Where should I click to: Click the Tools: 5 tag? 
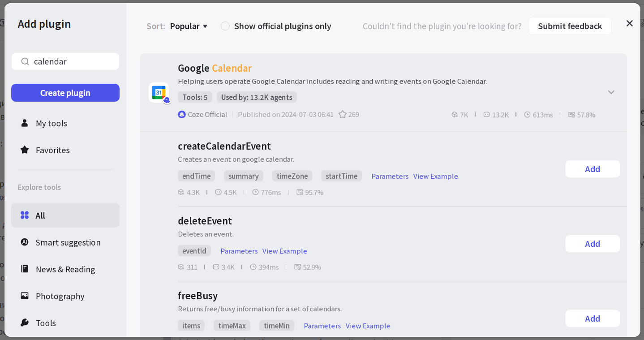click(195, 97)
